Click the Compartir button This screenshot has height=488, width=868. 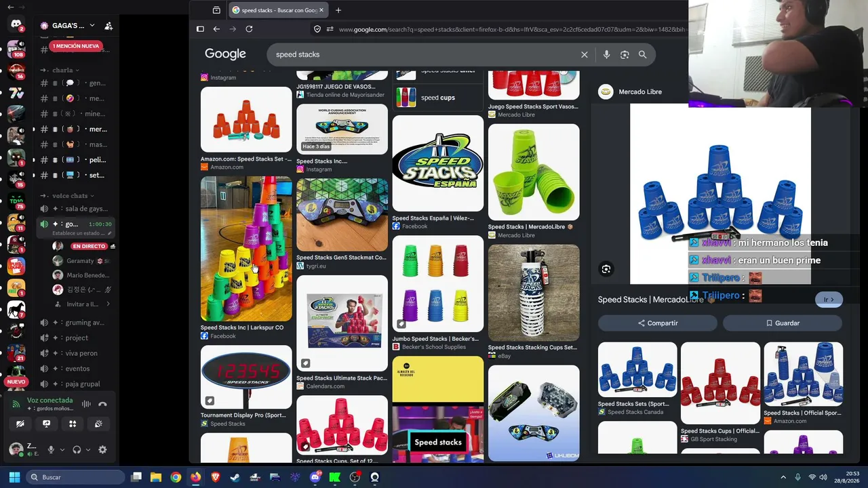(x=657, y=323)
